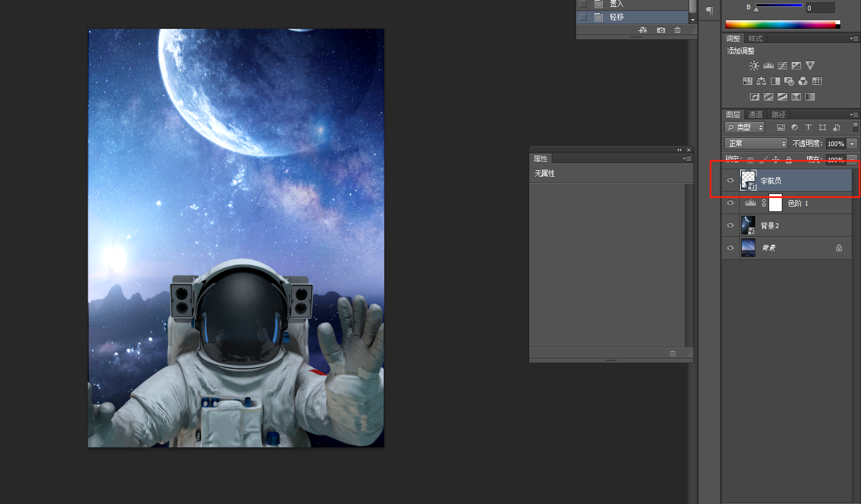
Task: Filter layers by adjustment layers
Action: point(795,128)
